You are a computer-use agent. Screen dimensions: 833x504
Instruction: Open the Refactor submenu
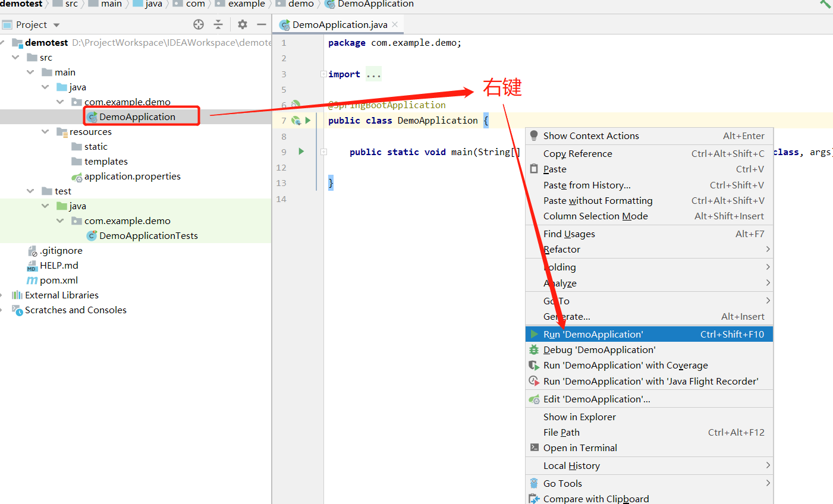pyautogui.click(x=649, y=249)
